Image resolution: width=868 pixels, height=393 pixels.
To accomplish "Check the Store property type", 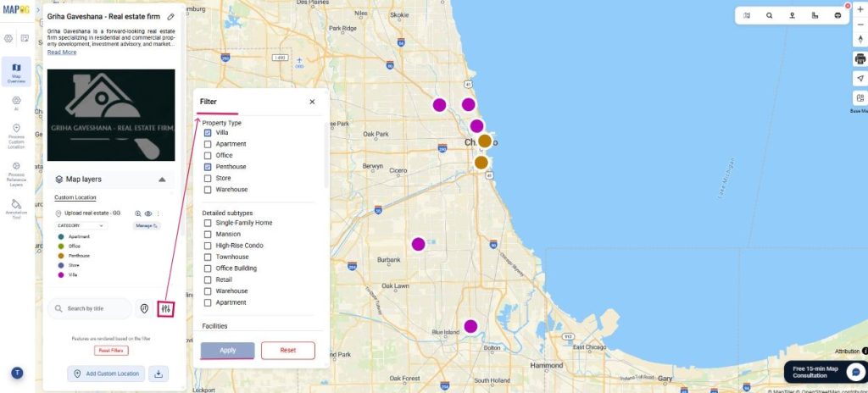I will coord(208,178).
